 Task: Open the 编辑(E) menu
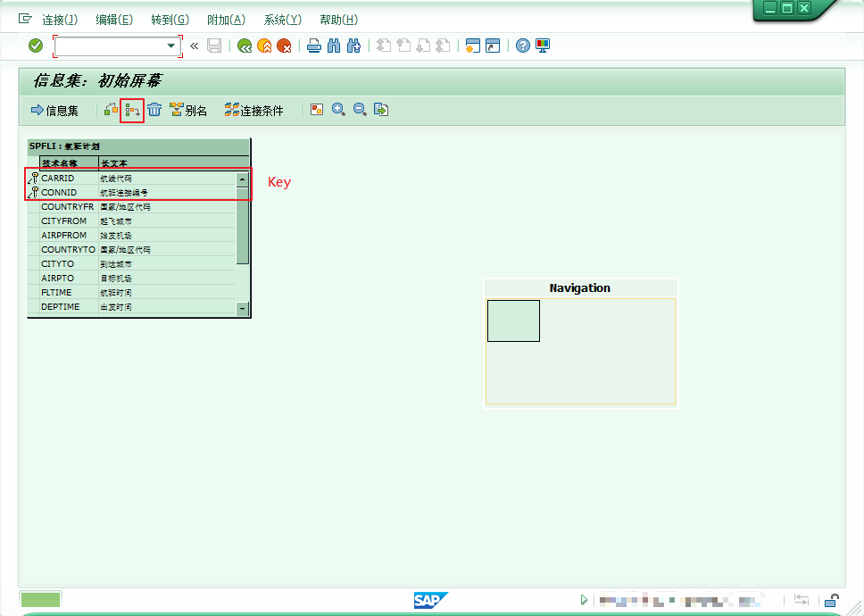114,20
